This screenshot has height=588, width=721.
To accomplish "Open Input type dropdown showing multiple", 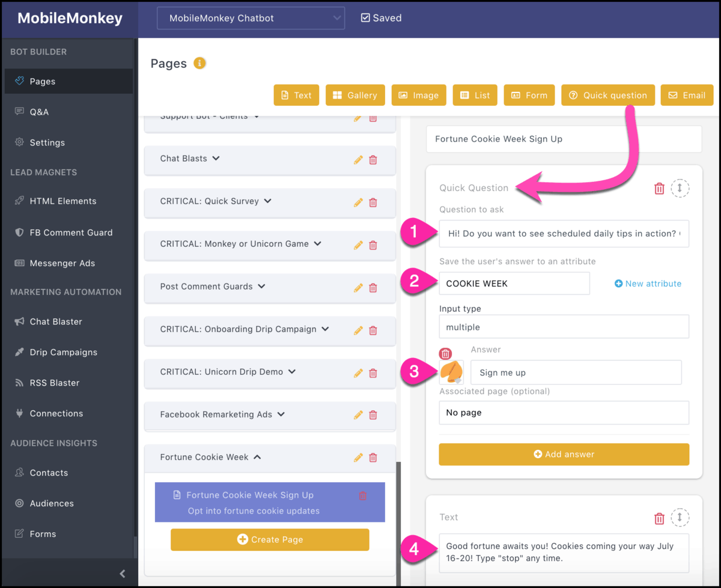I will click(x=564, y=327).
